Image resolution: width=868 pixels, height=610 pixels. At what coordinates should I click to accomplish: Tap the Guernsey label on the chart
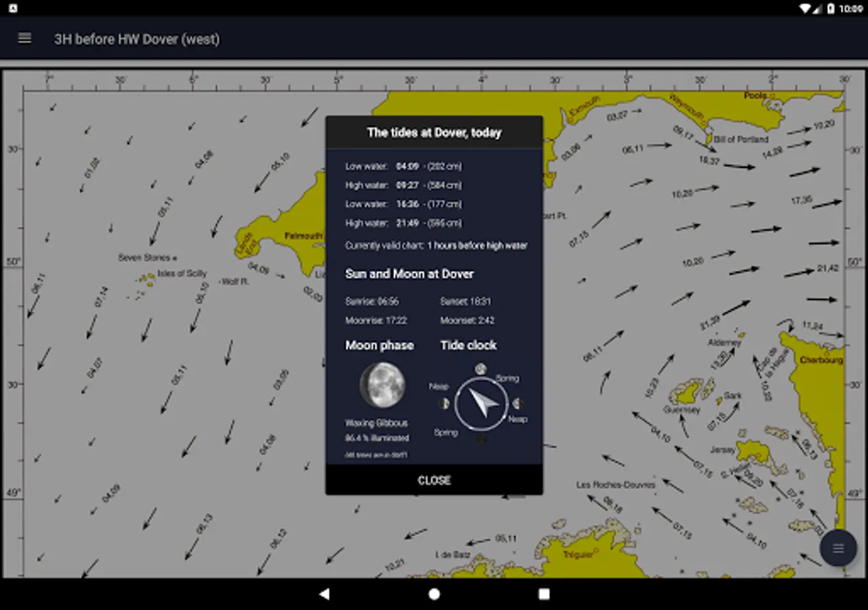tap(682, 410)
